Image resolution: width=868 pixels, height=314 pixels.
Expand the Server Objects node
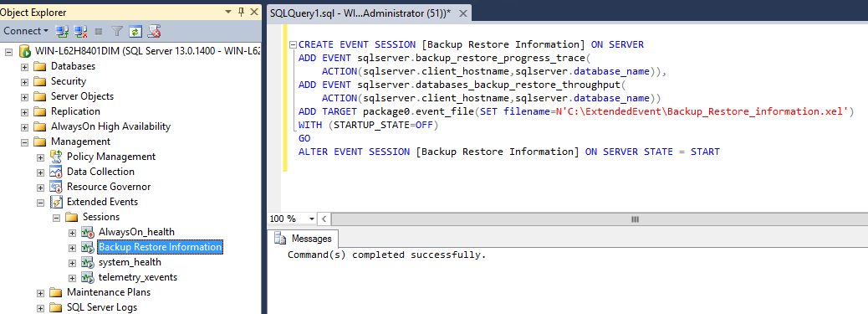pyautogui.click(x=24, y=96)
